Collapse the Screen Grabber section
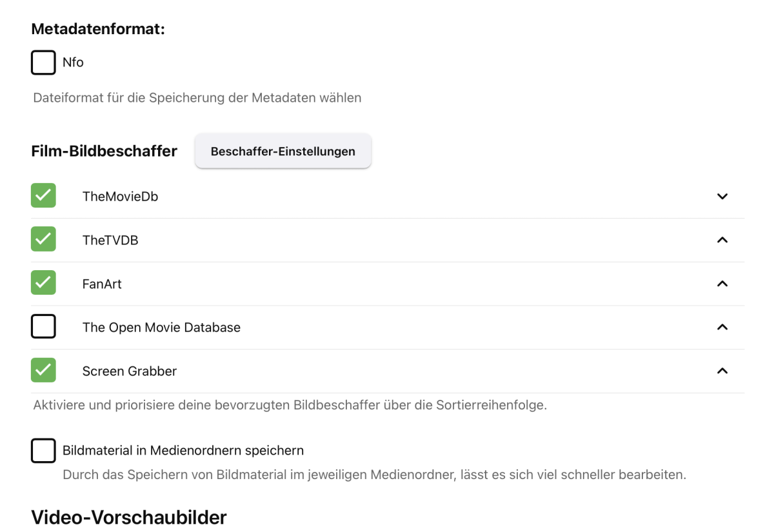Viewport: 774px width, 532px height. pyautogui.click(x=722, y=371)
